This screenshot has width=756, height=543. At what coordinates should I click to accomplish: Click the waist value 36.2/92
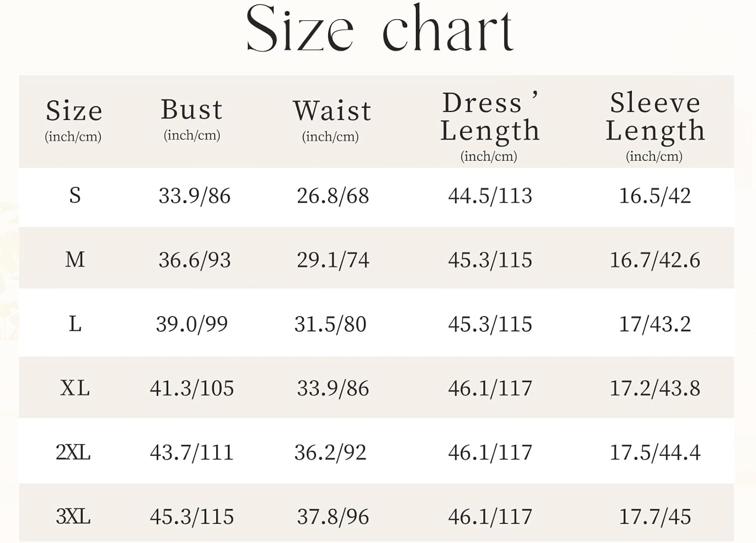(x=330, y=452)
